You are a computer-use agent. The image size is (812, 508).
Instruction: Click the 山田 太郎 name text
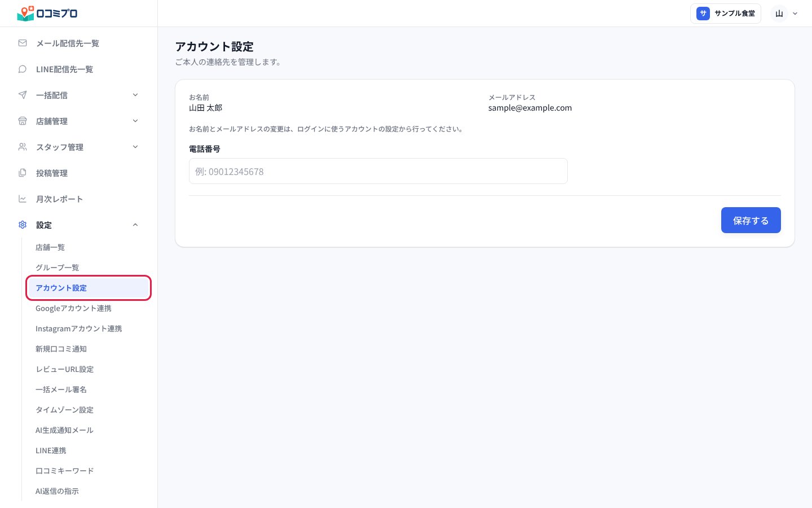206,108
